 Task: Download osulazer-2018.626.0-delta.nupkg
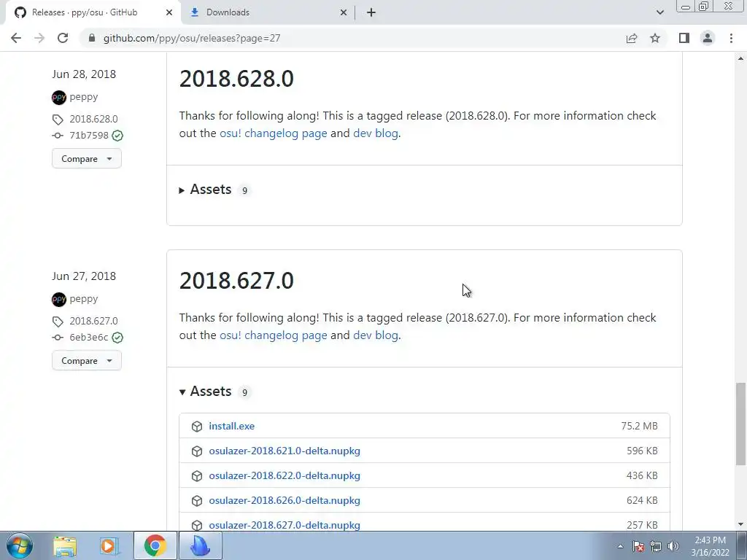pos(285,500)
